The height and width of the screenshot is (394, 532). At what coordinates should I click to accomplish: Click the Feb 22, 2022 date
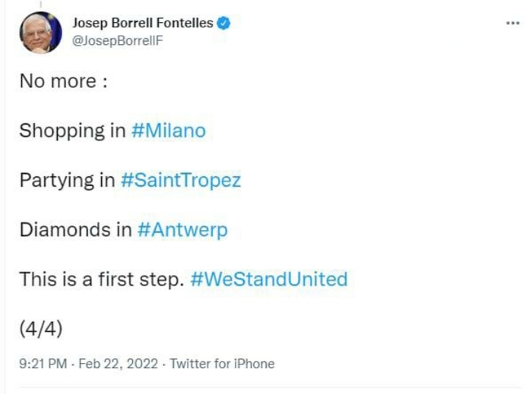115,364
